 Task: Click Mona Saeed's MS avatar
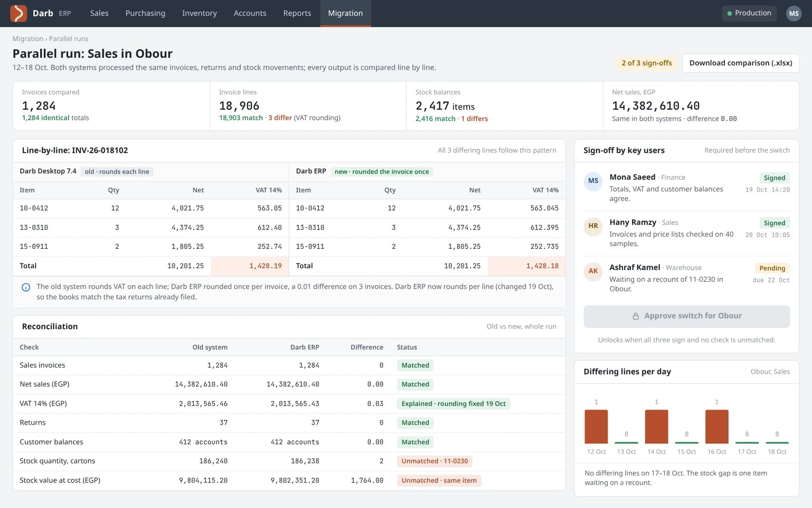click(x=593, y=181)
